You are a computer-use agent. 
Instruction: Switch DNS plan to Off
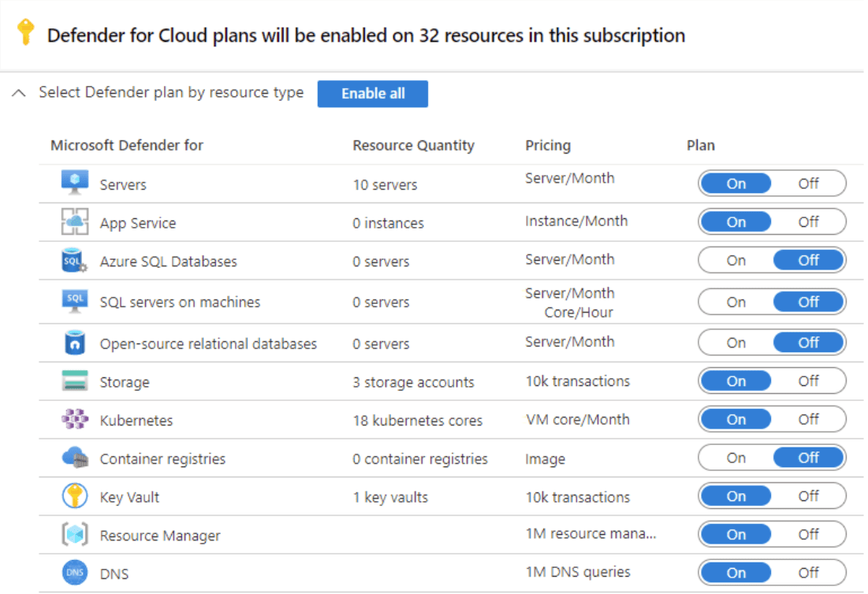pyautogui.click(x=808, y=573)
